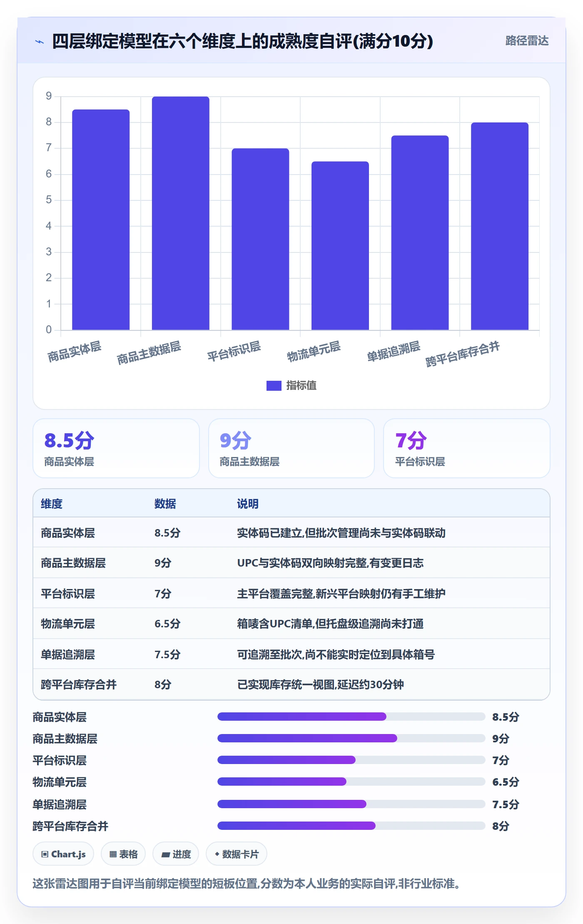
Task: Click the 跨平台库存合并 chart bar
Action: click(x=500, y=226)
